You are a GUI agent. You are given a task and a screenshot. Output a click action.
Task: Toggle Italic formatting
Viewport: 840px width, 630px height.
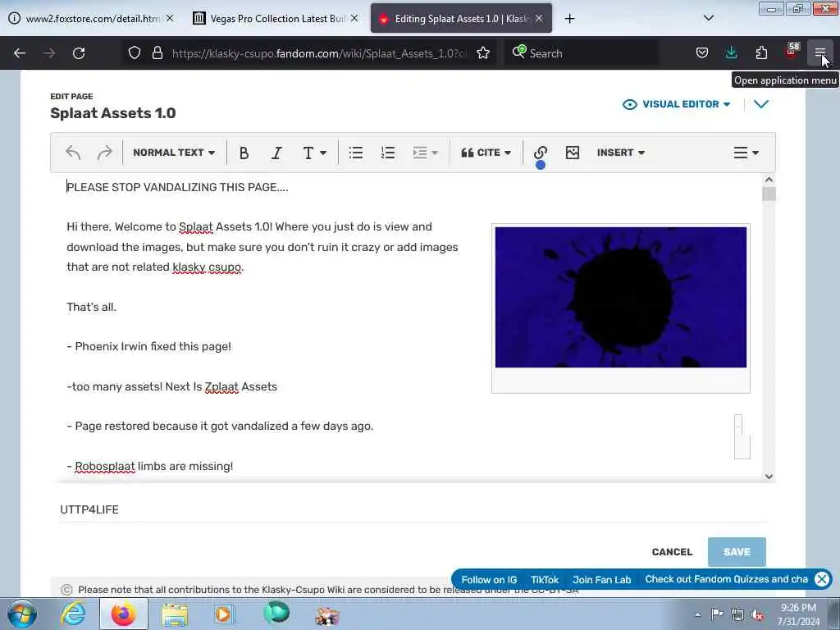point(276,153)
